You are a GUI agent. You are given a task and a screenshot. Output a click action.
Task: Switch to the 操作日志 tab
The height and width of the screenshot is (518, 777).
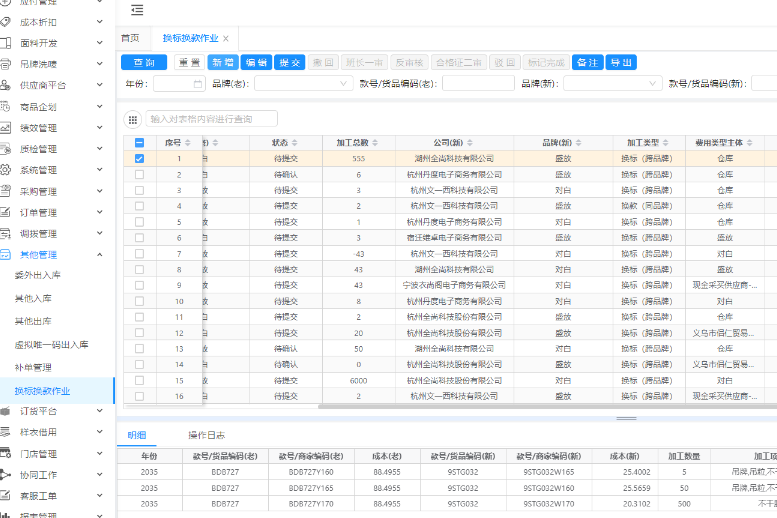pyautogui.click(x=206, y=435)
